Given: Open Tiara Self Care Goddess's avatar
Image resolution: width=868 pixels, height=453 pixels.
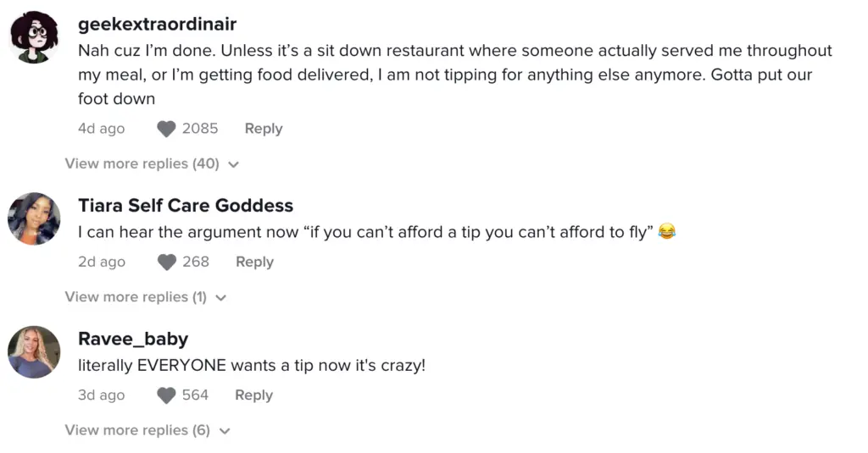Looking at the screenshot, I should coord(34,218).
